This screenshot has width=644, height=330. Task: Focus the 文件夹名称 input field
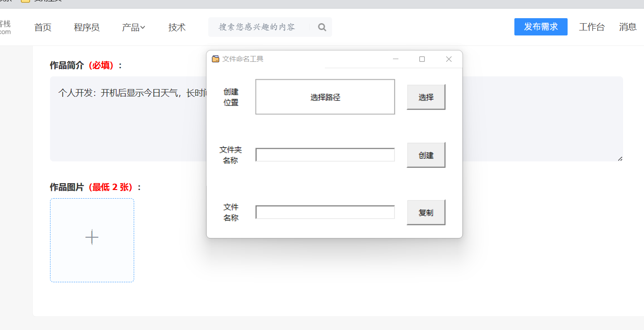tap(325, 155)
